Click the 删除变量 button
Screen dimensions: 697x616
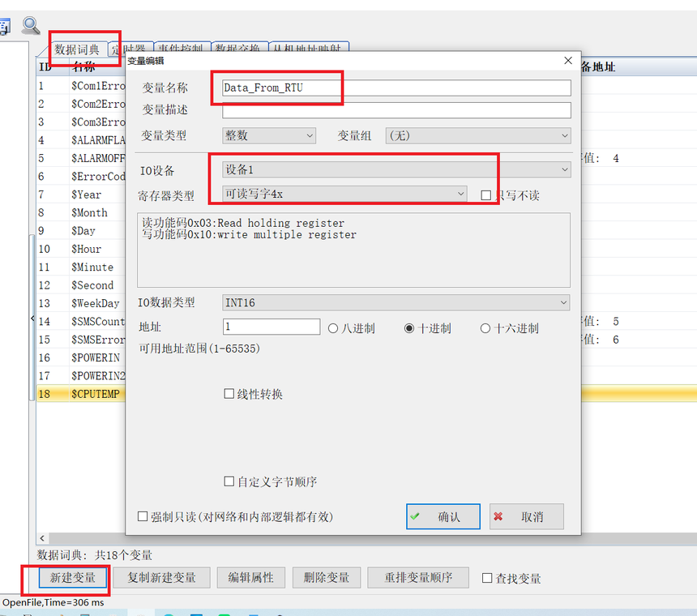click(327, 577)
